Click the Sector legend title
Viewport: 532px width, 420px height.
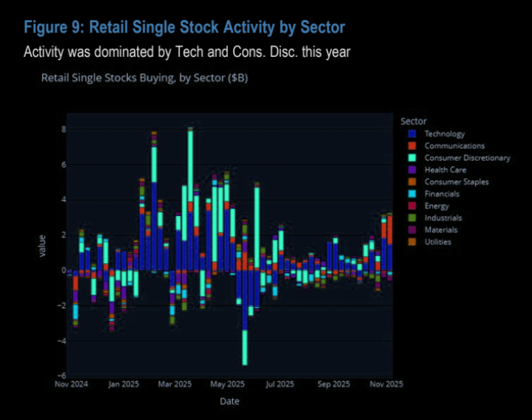413,121
